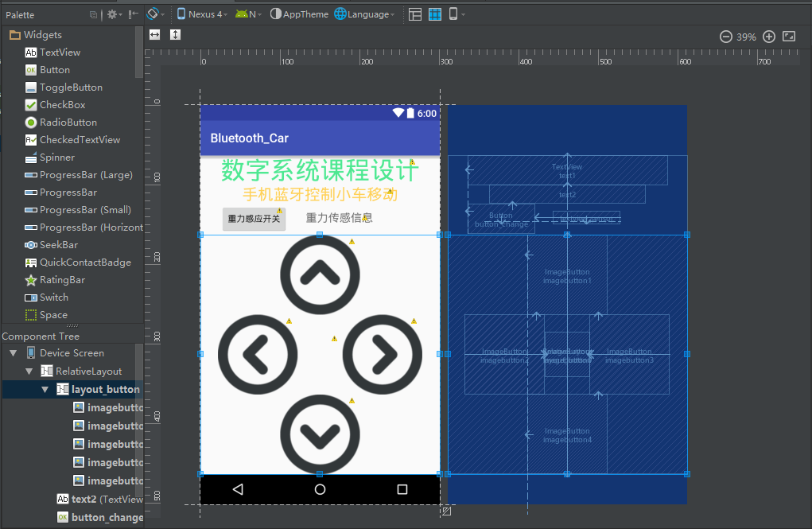Select the 数字系统课程设计 title text

coord(320,170)
